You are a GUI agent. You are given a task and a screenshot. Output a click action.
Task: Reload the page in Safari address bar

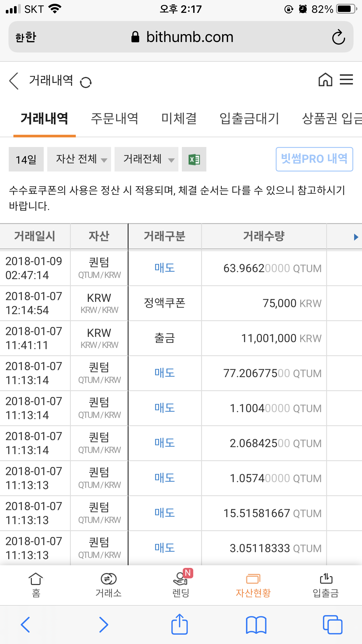point(338,37)
